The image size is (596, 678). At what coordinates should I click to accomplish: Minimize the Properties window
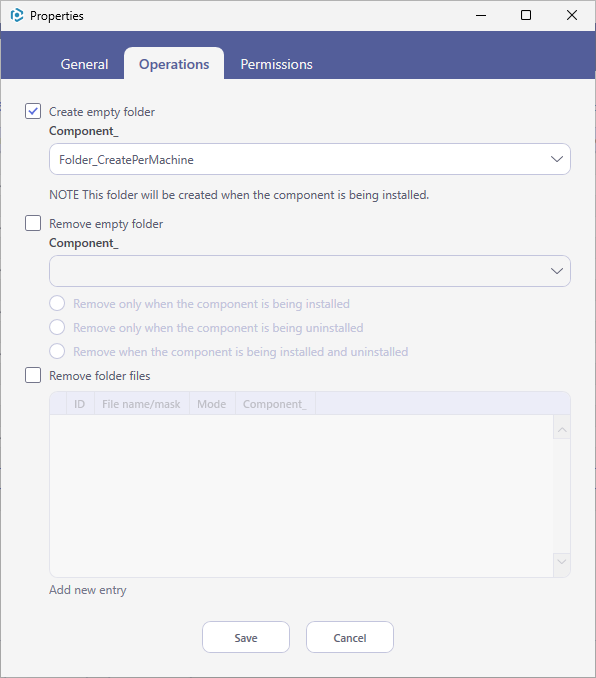(x=481, y=16)
